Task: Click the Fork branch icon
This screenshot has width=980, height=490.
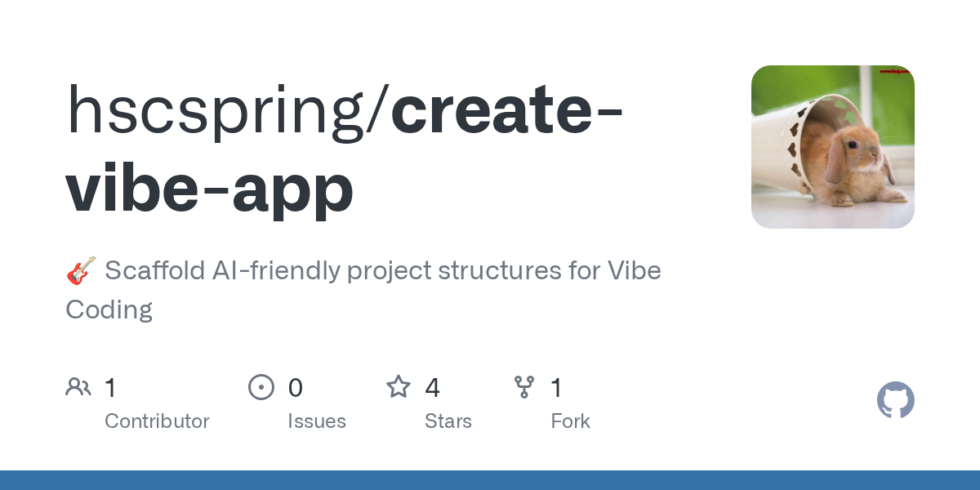Action: click(x=523, y=386)
